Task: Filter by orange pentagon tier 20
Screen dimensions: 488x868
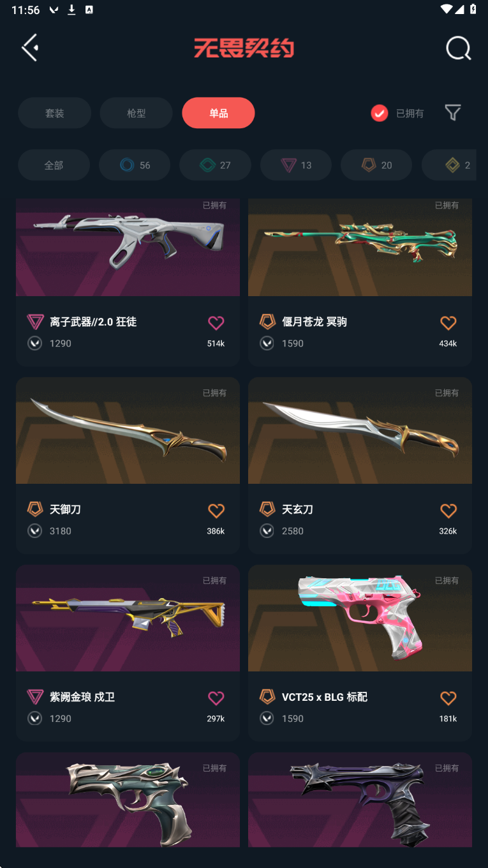Action: (376, 165)
